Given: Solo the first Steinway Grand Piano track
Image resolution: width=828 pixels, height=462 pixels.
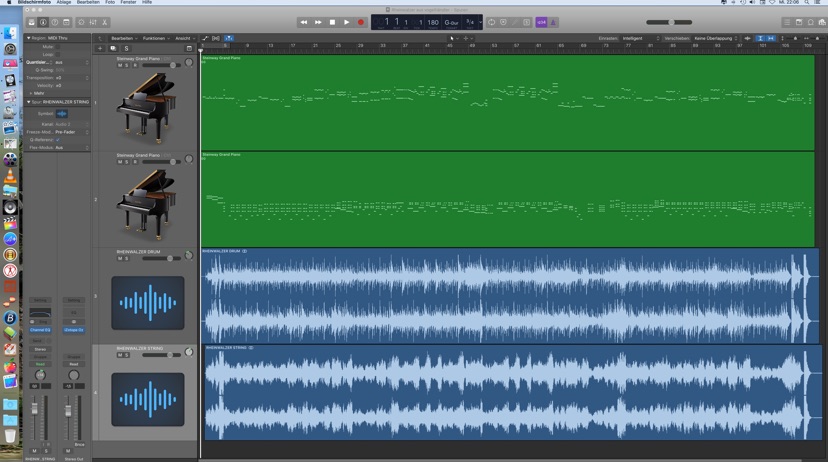Looking at the screenshot, I should pos(127,65).
